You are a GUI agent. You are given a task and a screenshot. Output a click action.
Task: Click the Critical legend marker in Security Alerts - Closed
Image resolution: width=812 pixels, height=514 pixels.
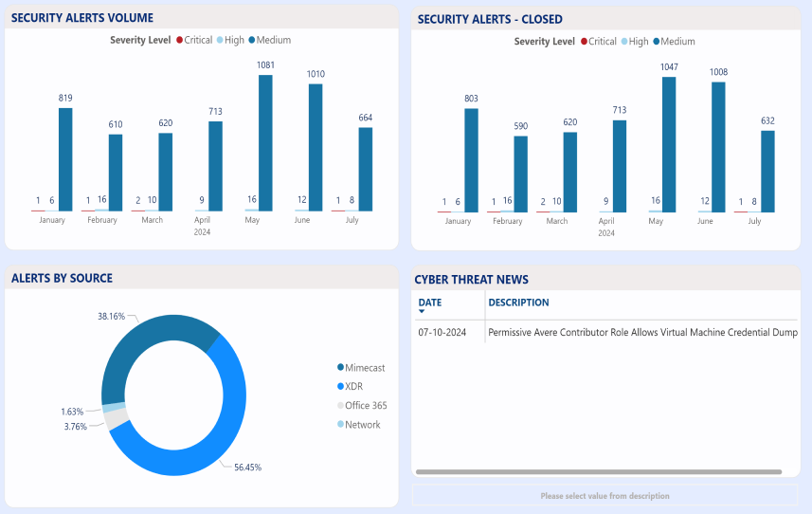click(585, 42)
